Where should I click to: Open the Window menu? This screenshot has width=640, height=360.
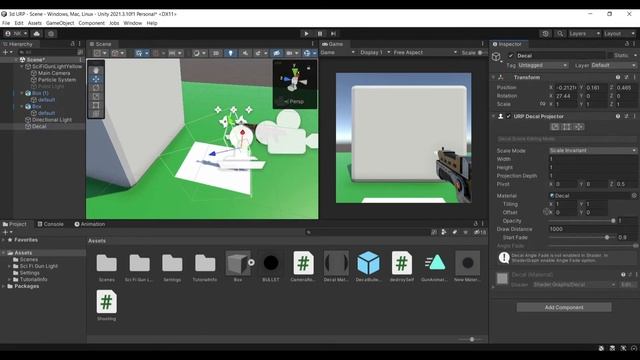pyautogui.click(x=133, y=23)
